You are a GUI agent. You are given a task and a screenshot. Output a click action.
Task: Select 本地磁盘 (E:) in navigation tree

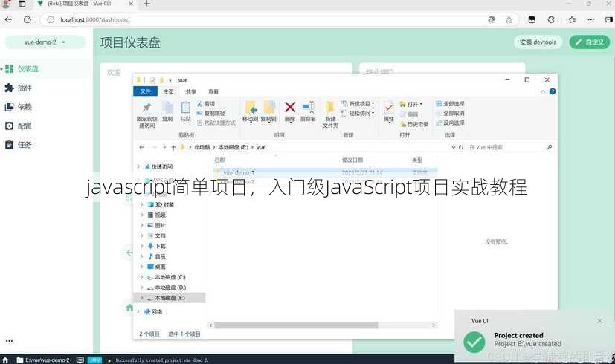pyautogui.click(x=170, y=298)
